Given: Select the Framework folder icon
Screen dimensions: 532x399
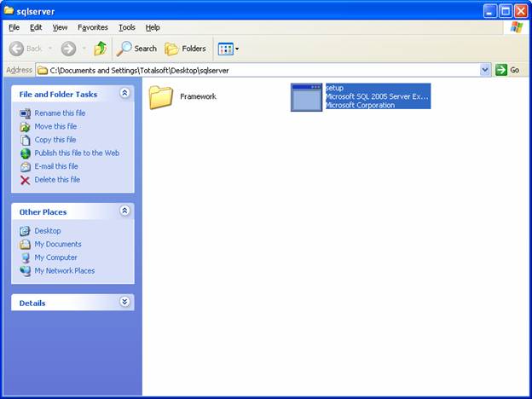Looking at the screenshot, I should click(161, 97).
